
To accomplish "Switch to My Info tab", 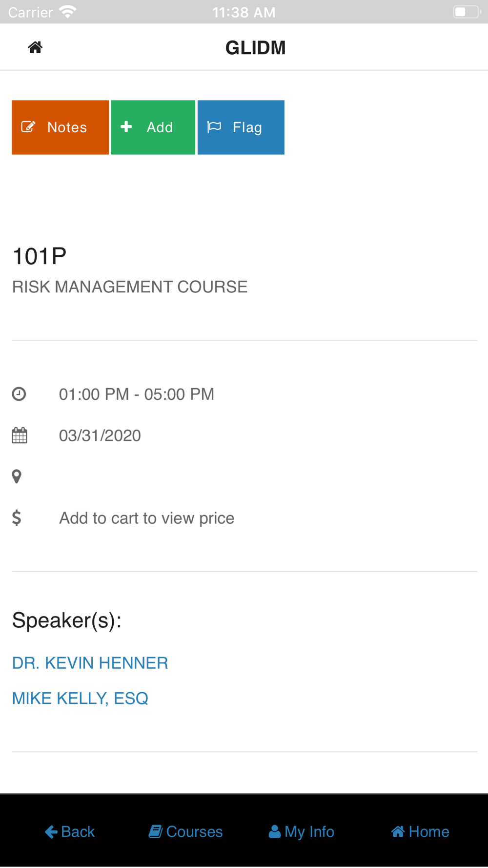I will point(302,831).
